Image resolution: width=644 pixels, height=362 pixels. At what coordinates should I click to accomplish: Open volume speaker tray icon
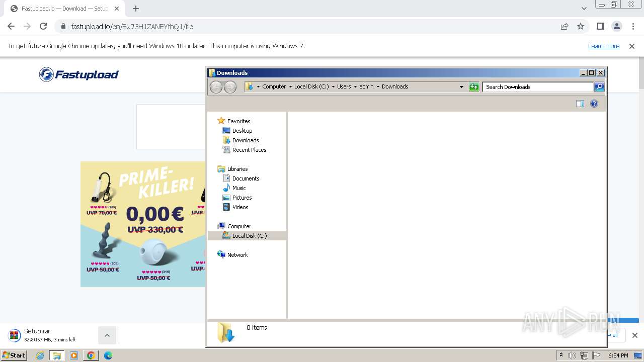(572, 355)
